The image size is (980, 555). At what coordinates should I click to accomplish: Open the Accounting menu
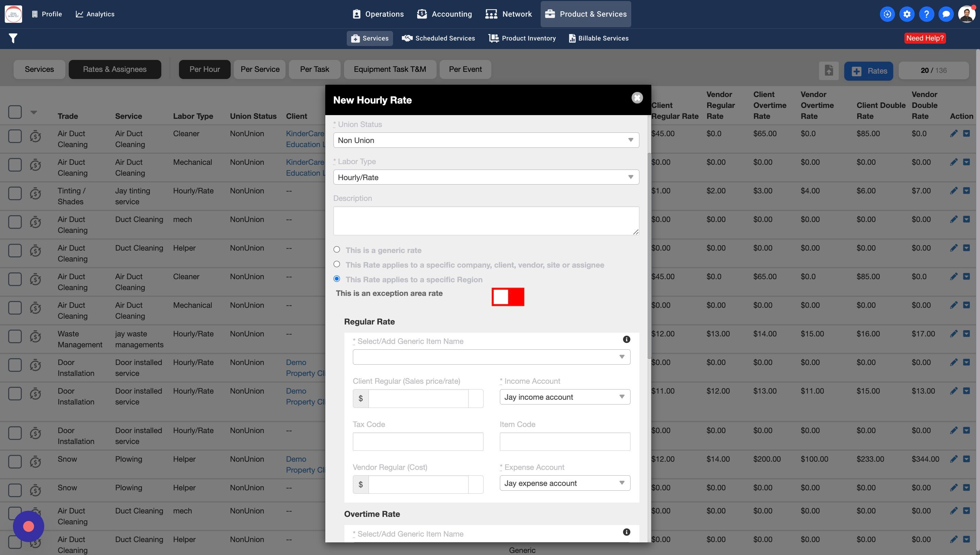[444, 14]
